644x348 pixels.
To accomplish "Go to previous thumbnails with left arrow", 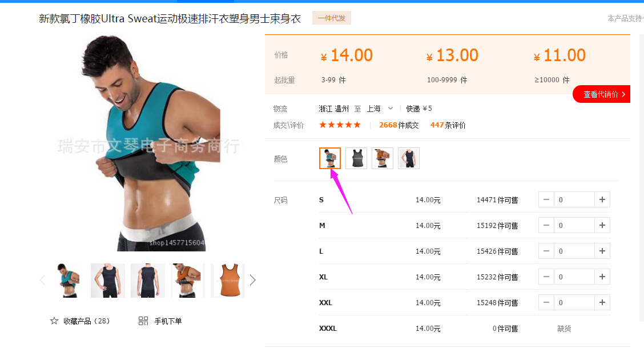I will coord(42,280).
